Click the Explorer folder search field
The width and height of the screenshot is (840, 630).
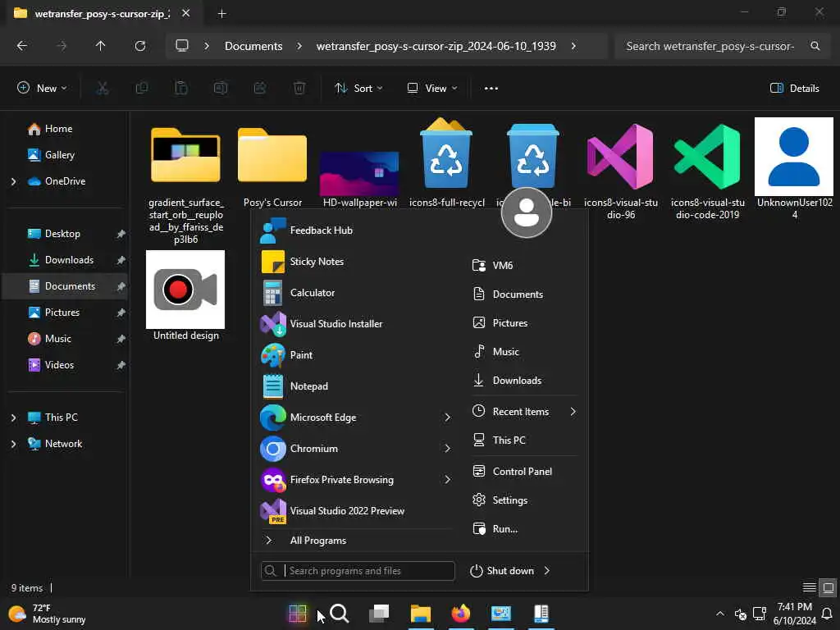pos(724,46)
